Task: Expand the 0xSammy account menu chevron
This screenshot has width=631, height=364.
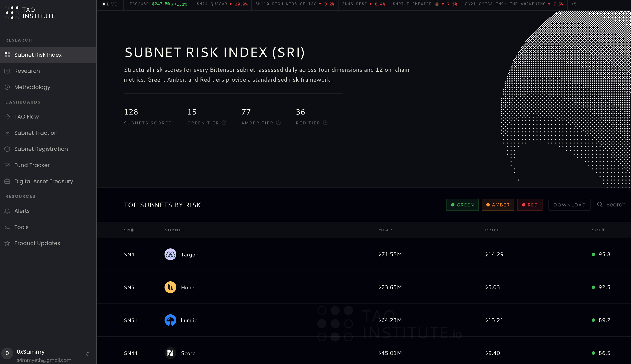Action: 88,354
